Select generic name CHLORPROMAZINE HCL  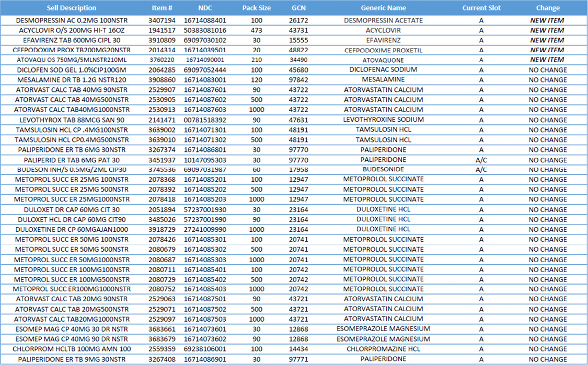383,349
